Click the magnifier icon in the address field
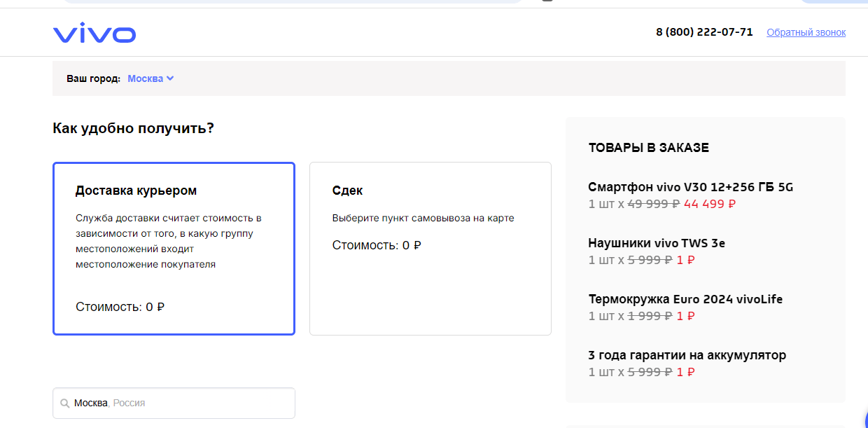This screenshot has height=428, width=868. point(65,403)
